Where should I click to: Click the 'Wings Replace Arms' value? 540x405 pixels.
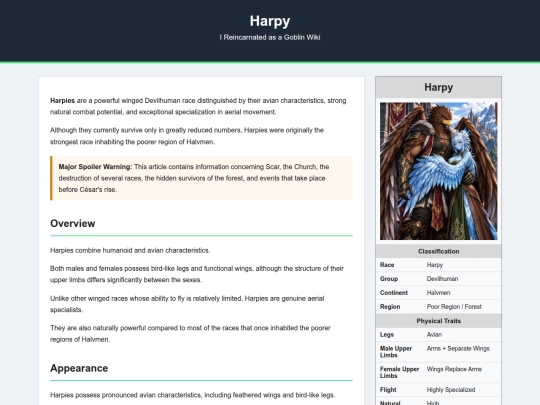coord(454,369)
